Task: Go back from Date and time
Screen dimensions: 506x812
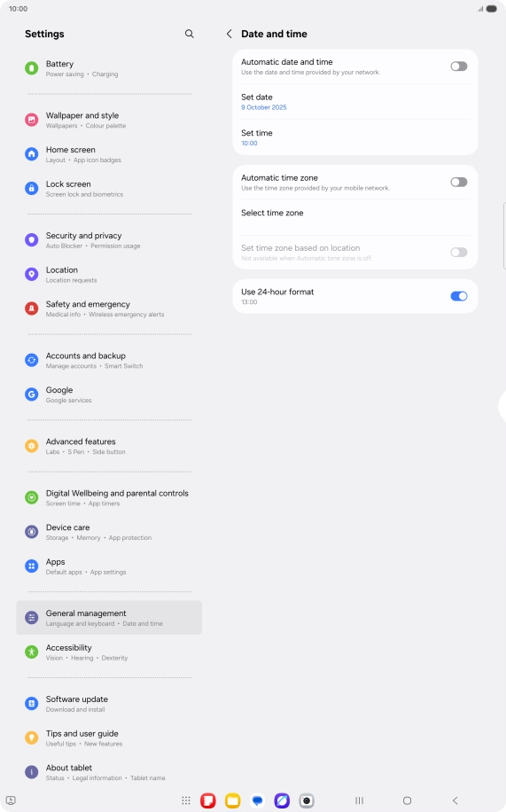Action: (229, 34)
